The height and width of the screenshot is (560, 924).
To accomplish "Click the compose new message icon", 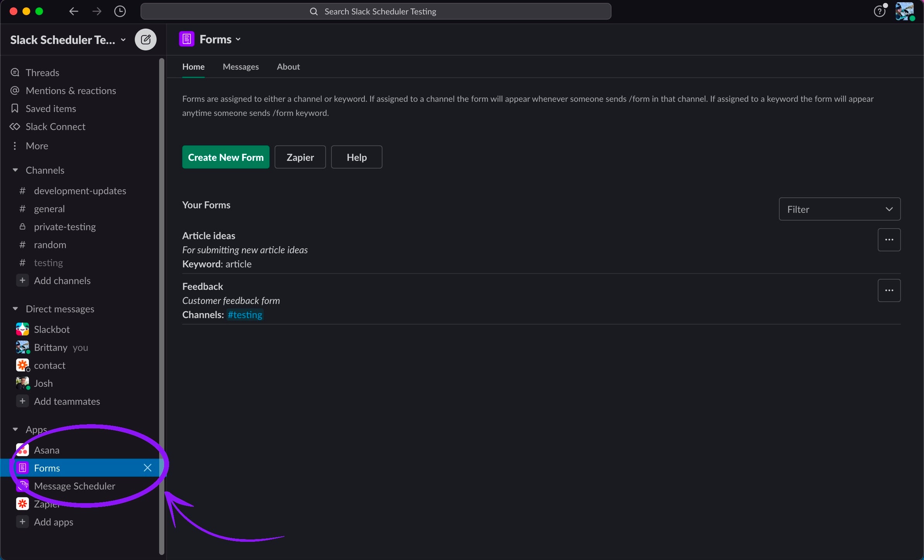I will [x=145, y=39].
